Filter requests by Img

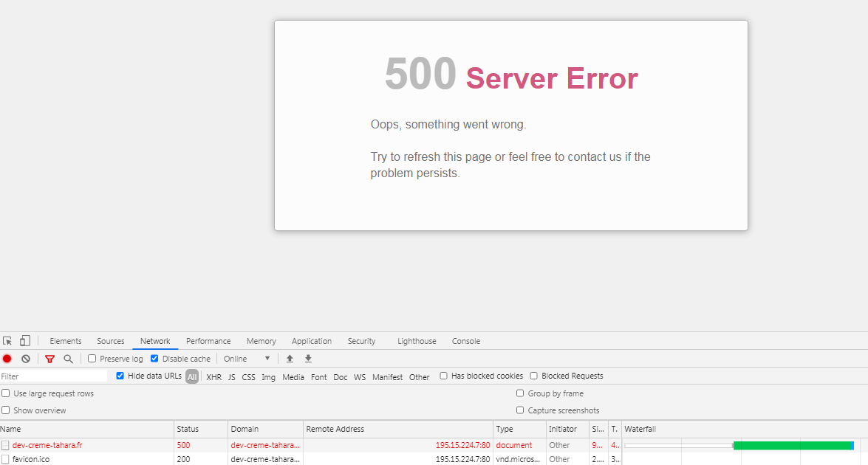click(x=268, y=377)
